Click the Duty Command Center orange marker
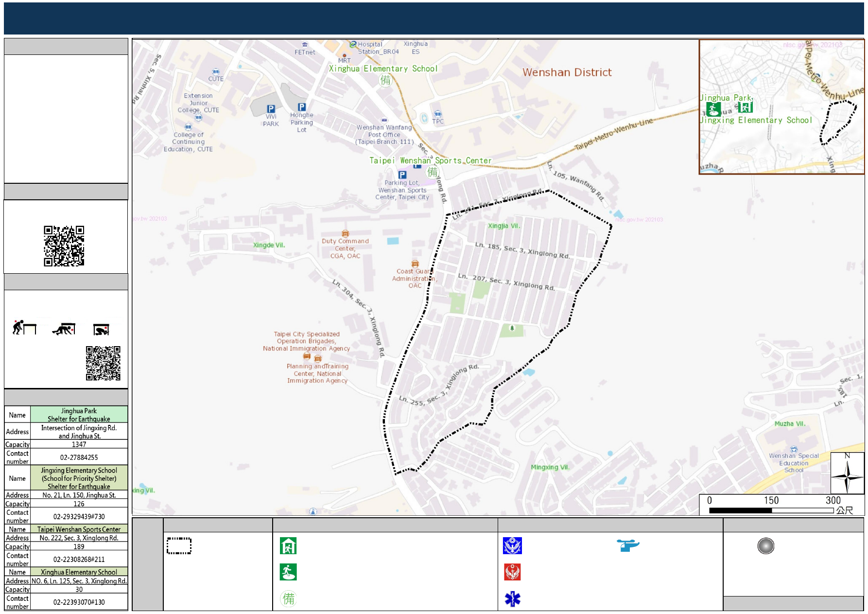 (345, 234)
